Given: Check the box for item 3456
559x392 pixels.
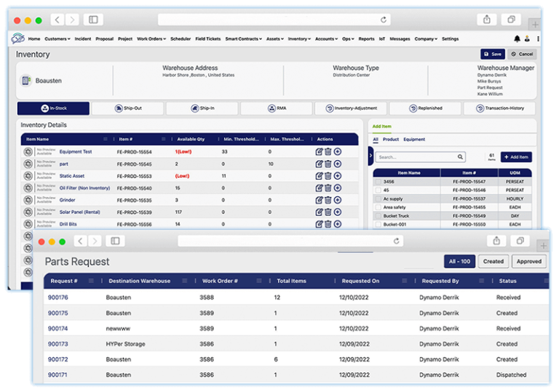Looking at the screenshot, I should pyautogui.click(x=378, y=182).
